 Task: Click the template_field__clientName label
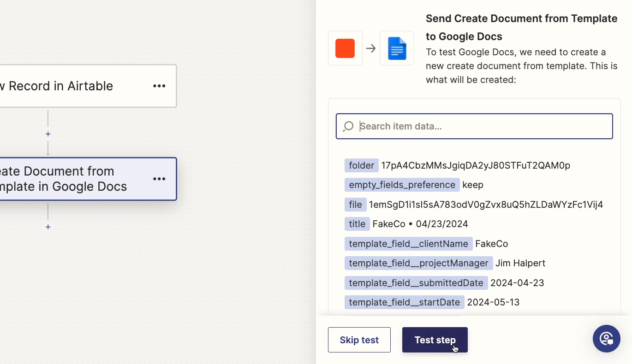[409, 244]
